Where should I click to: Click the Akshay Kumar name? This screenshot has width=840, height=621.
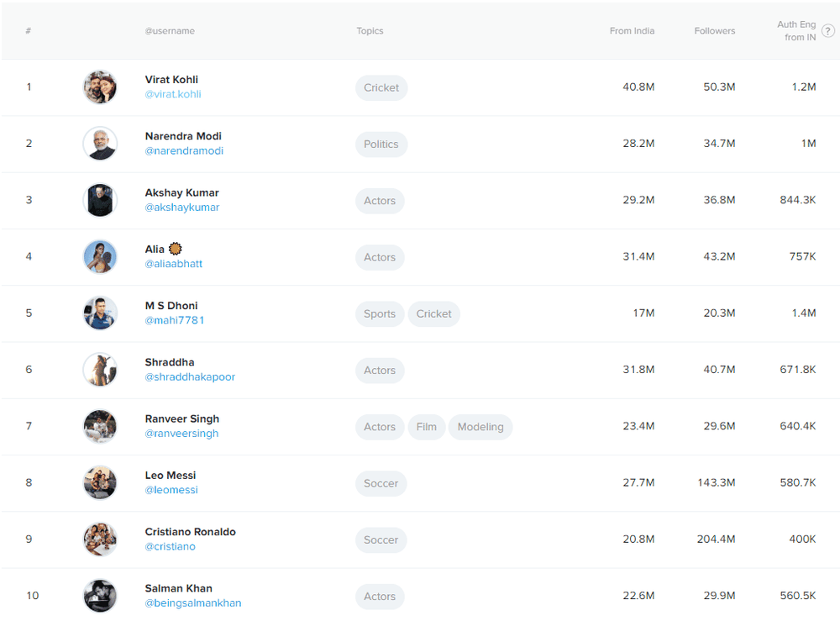[x=182, y=193]
